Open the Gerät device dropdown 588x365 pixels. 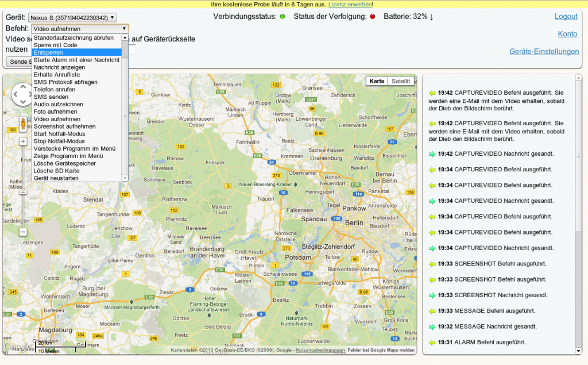pos(72,18)
